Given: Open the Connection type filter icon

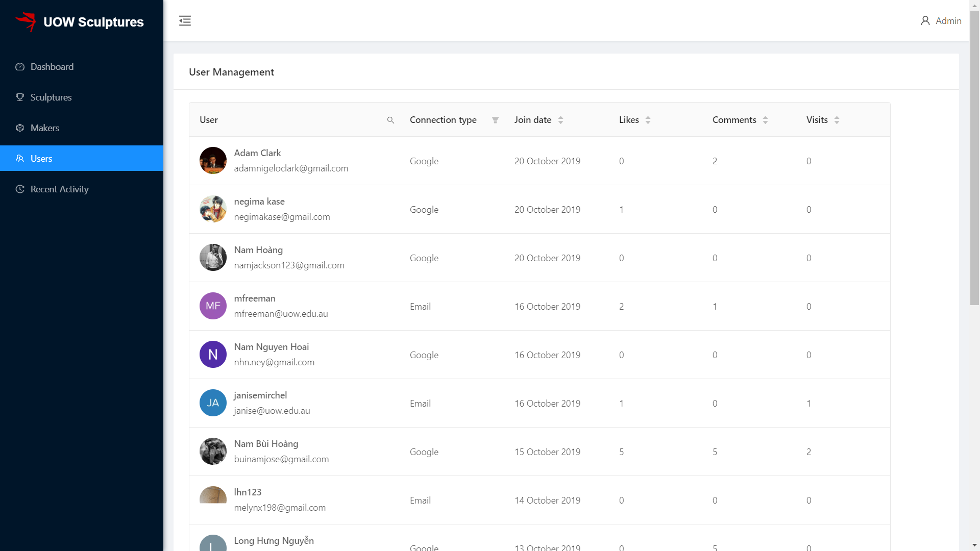Looking at the screenshot, I should 495,120.
